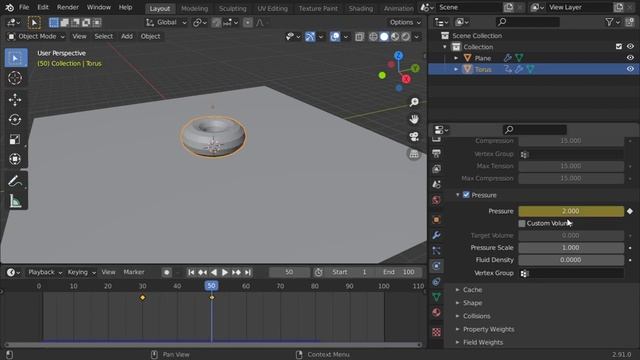The height and width of the screenshot is (360, 640).
Task: Select the Annotate tool
Action: (16, 181)
